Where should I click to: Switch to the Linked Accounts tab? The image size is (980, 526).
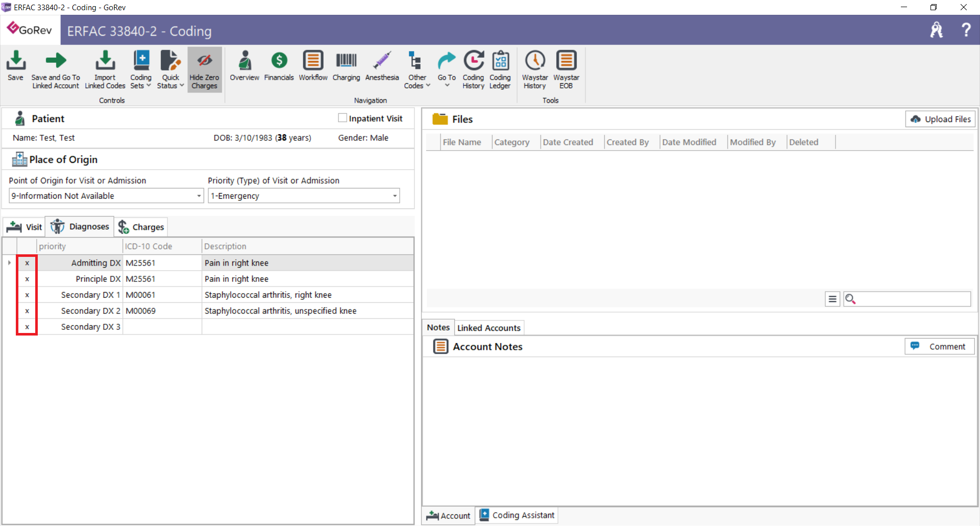[x=488, y=328]
